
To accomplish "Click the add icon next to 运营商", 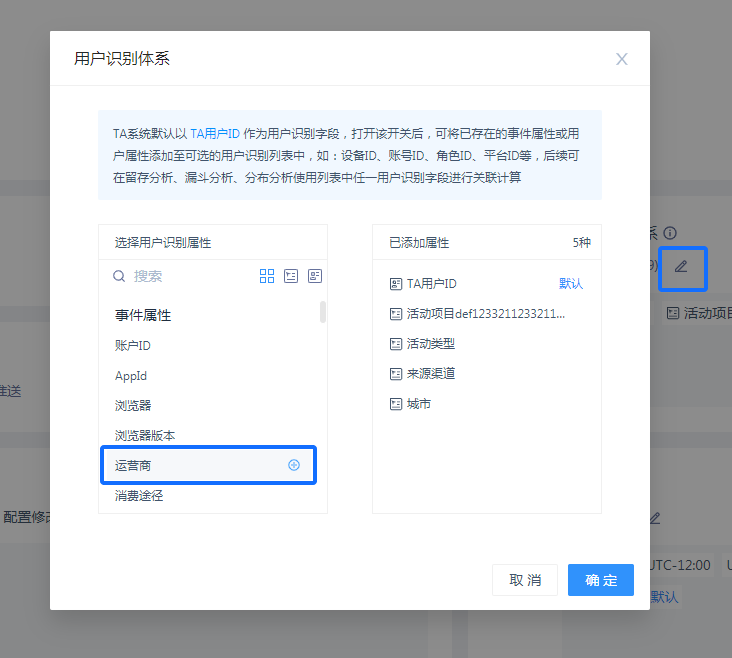I will tap(294, 465).
